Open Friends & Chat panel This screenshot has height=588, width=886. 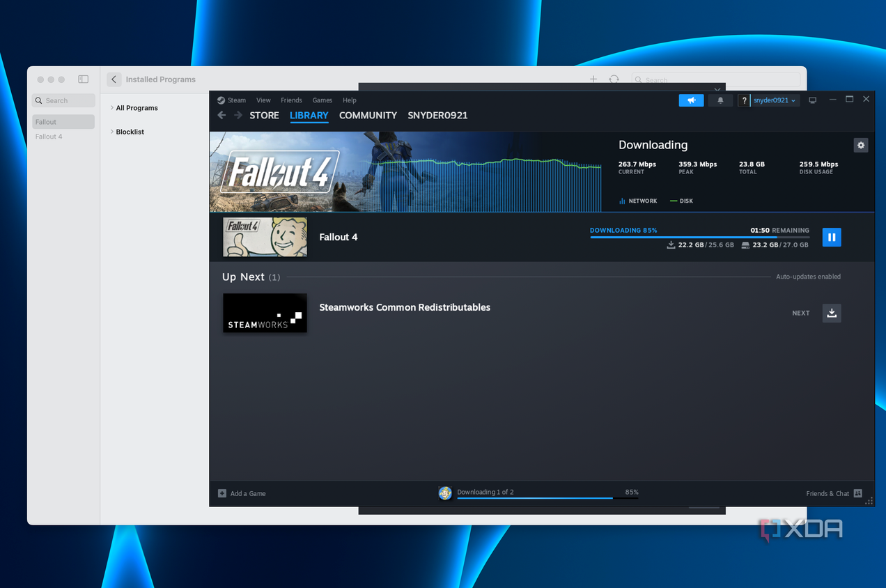pyautogui.click(x=834, y=493)
